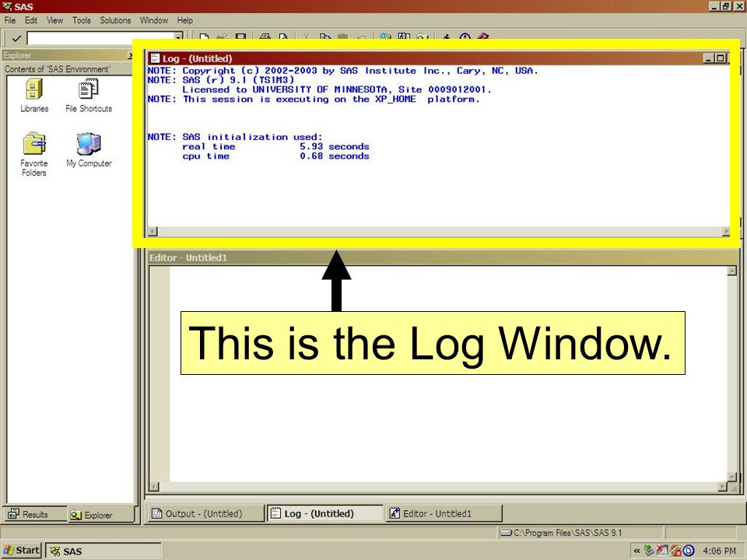Click the Editor vertical scroll-up arrow

pos(732,271)
